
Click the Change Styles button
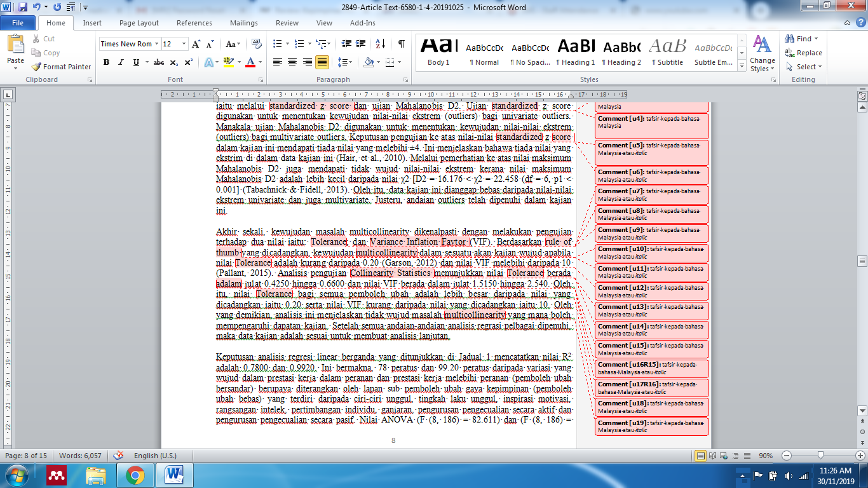pyautogui.click(x=761, y=53)
